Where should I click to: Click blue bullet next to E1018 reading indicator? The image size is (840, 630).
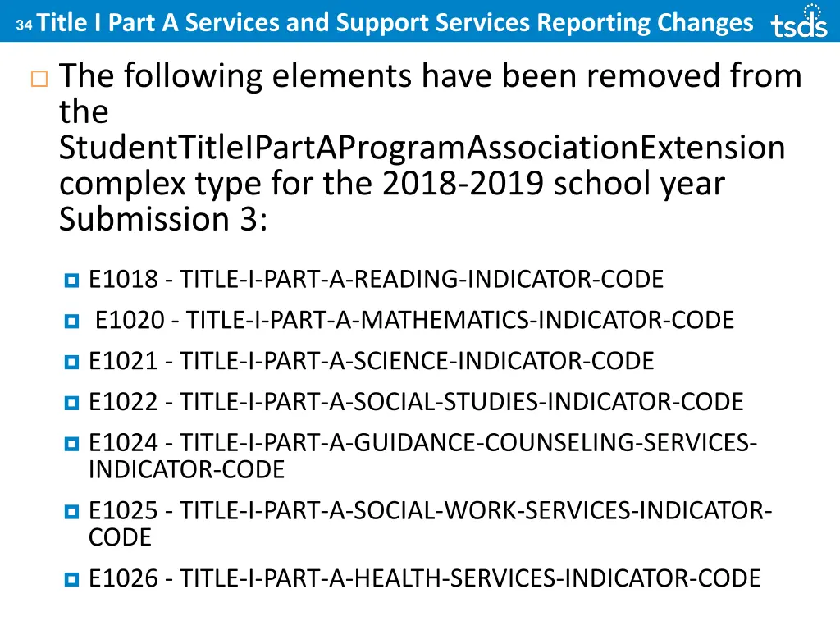pos(72,281)
